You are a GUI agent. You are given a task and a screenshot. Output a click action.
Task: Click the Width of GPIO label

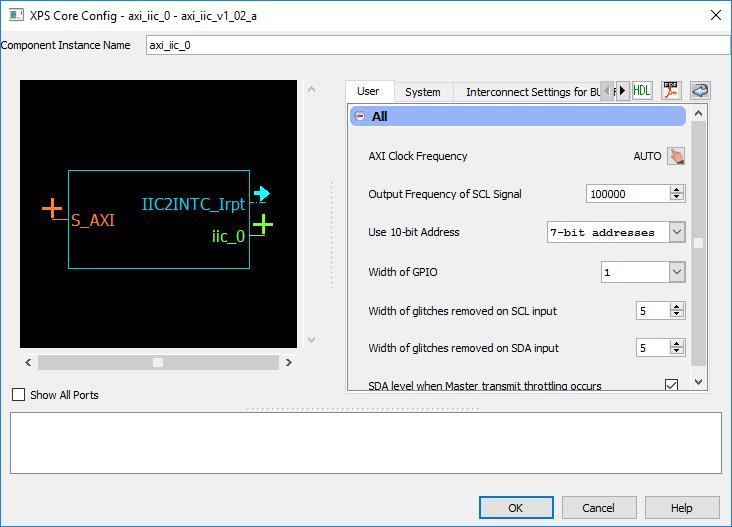coord(403,272)
